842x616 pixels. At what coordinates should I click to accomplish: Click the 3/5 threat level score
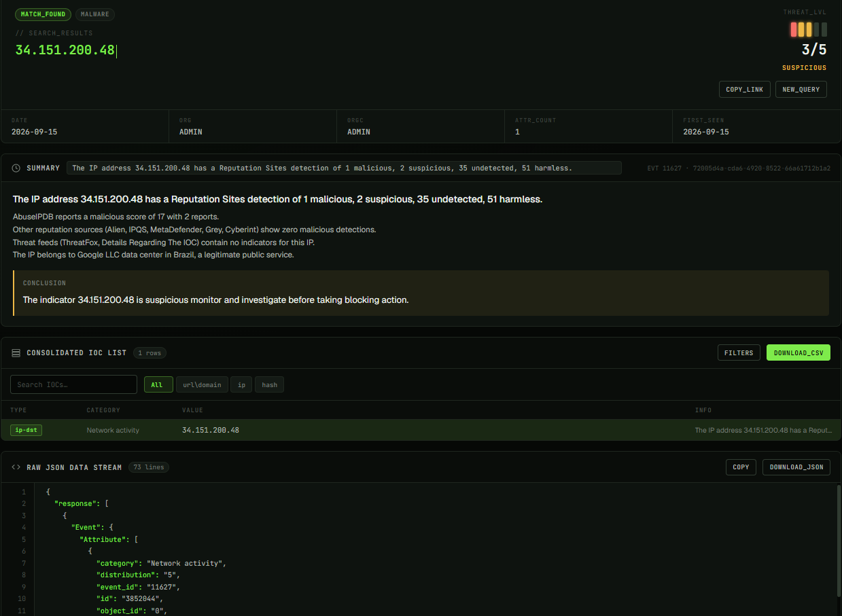814,50
